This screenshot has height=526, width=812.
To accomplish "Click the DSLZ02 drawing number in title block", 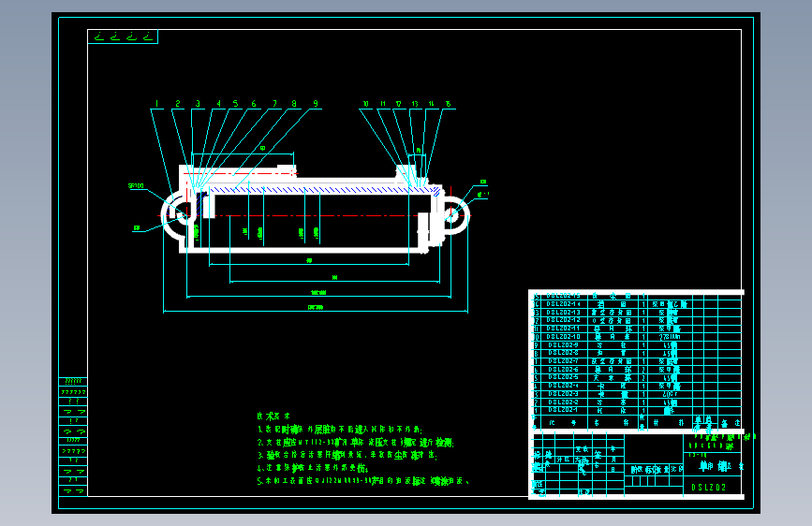I will tap(709, 488).
